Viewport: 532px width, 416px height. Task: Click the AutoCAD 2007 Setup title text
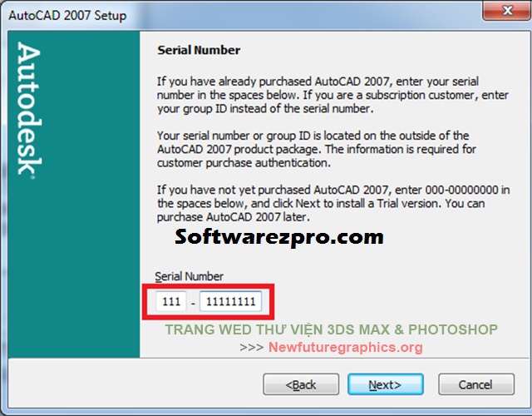click(x=67, y=16)
